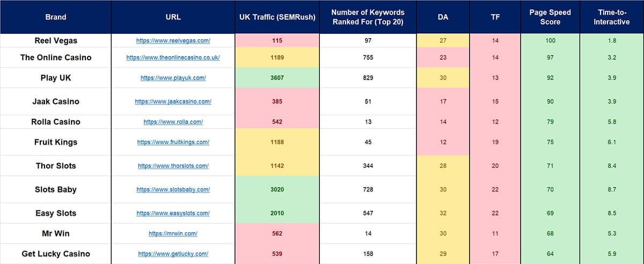Follow the playuk.com hyperlink
This screenshot has width=644, height=264.
pos(173,78)
